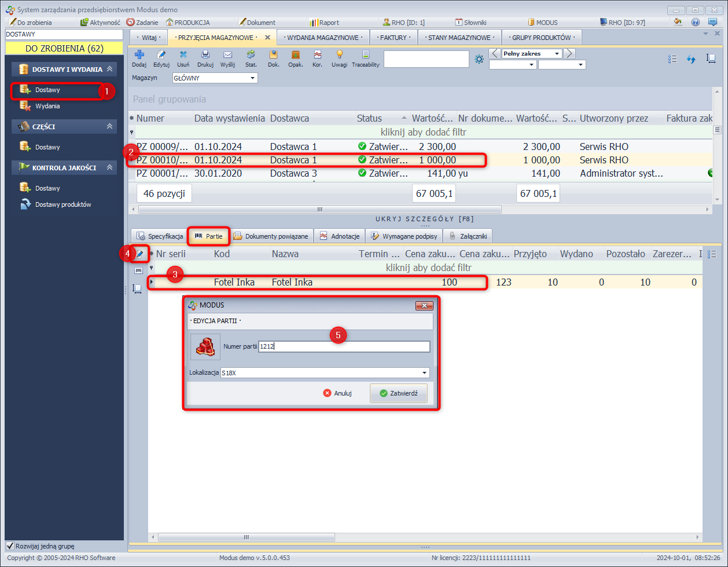The width and height of the screenshot is (728, 567).
Task: Expand the Lokalizacja S18X dropdown
Action: tap(424, 373)
